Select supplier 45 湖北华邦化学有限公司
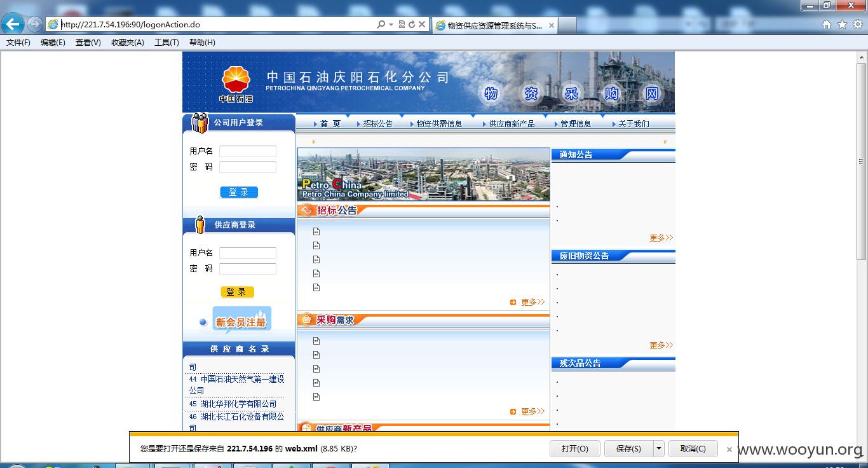868x468 pixels. pos(233,404)
